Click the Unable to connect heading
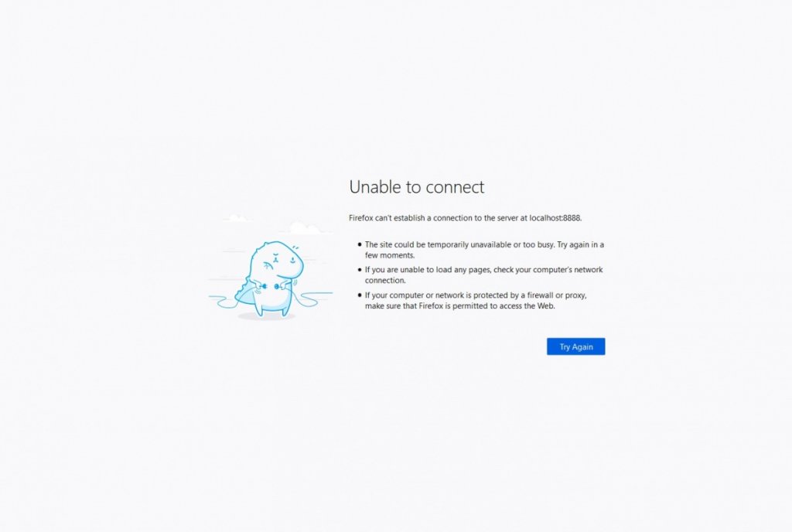The image size is (792, 532). (417, 187)
